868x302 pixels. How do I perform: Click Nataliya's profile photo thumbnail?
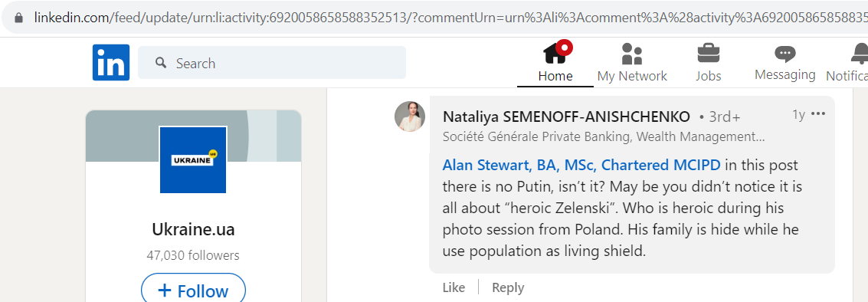point(410,117)
